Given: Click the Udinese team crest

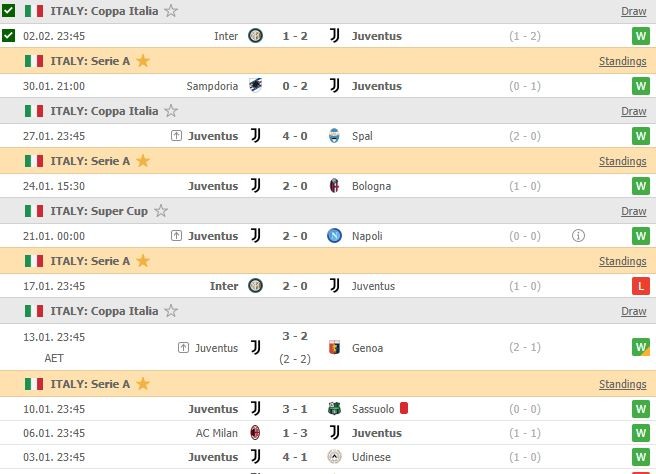Looking at the screenshot, I should (334, 458).
